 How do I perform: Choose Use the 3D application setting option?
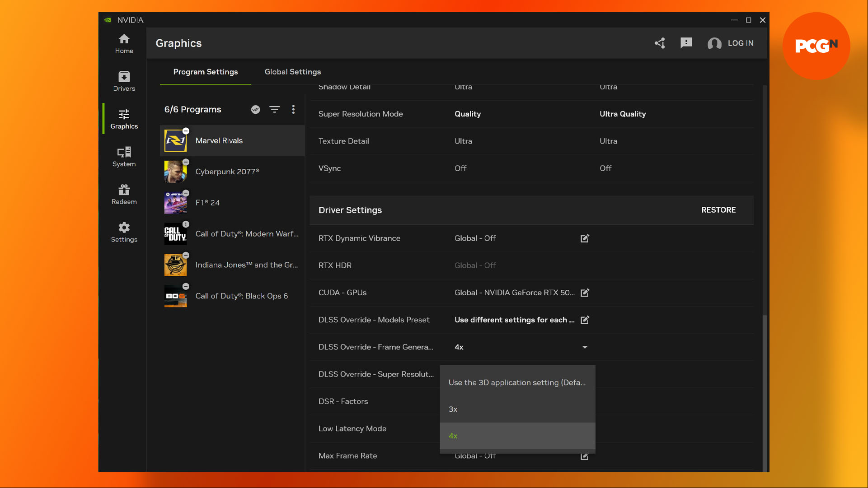click(517, 382)
